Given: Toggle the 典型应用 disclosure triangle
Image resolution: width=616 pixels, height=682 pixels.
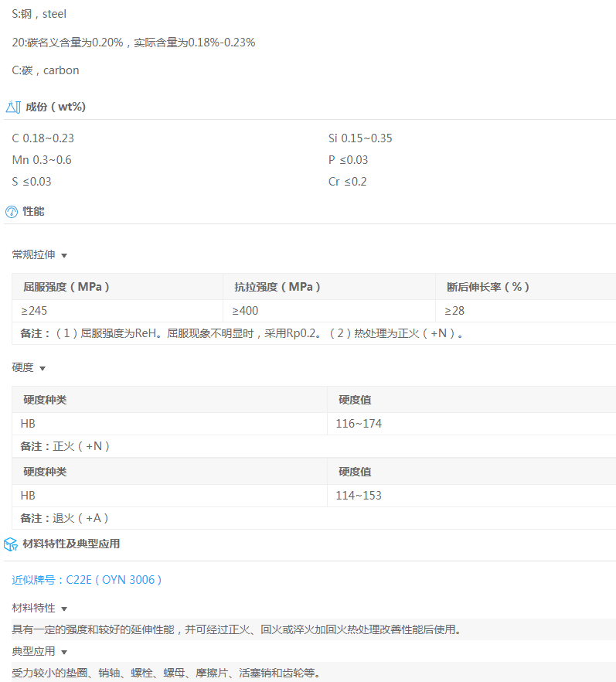Looking at the screenshot, I should click(64, 653).
